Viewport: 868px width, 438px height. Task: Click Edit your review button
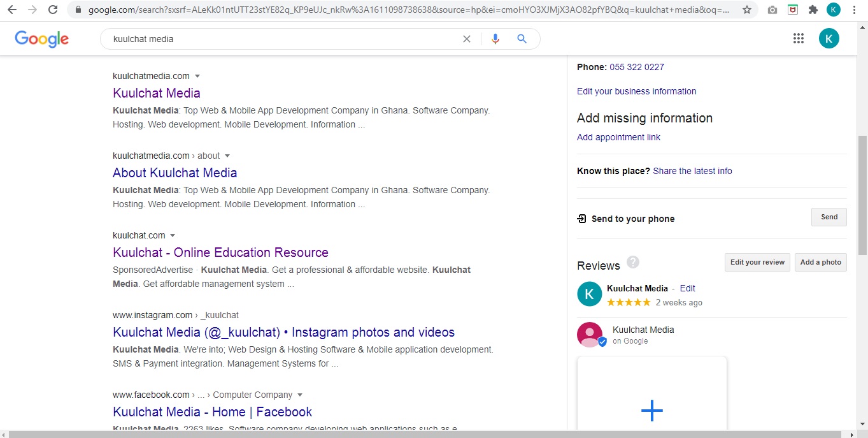758,262
